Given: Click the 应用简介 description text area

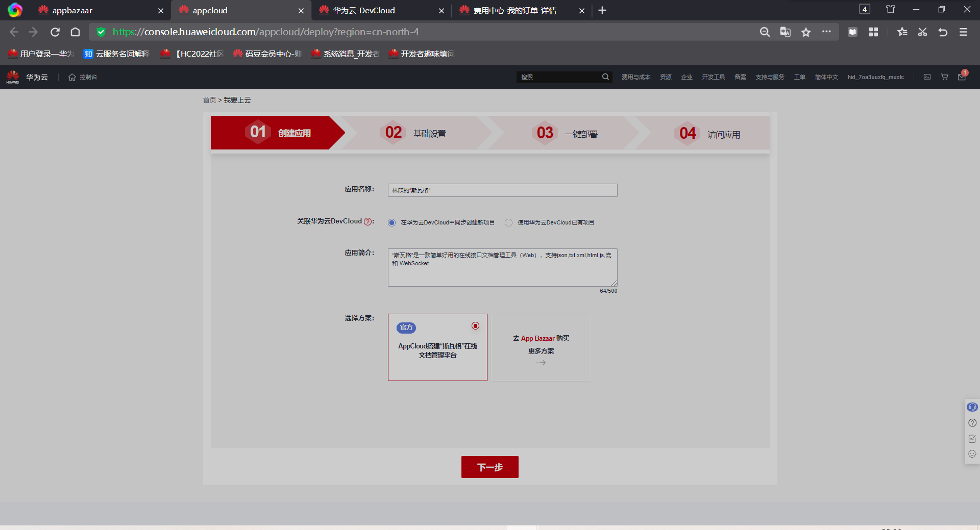Looking at the screenshot, I should [x=503, y=267].
